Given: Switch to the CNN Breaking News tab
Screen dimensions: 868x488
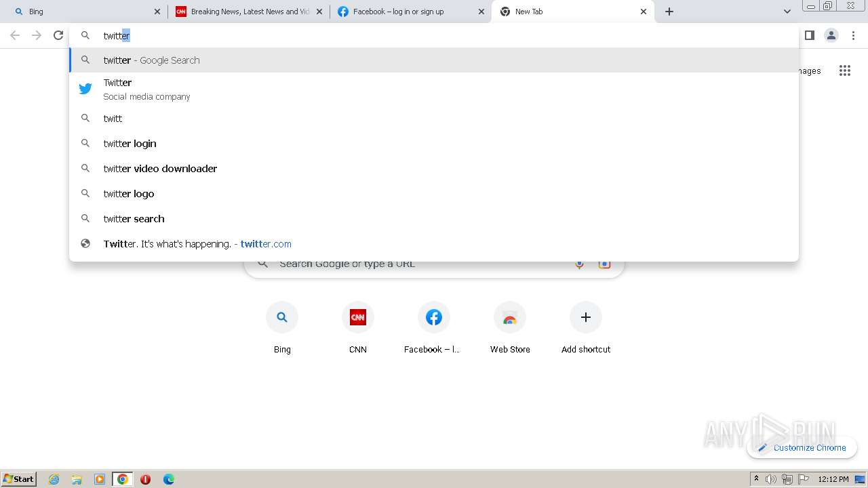Looking at the screenshot, I should [249, 12].
